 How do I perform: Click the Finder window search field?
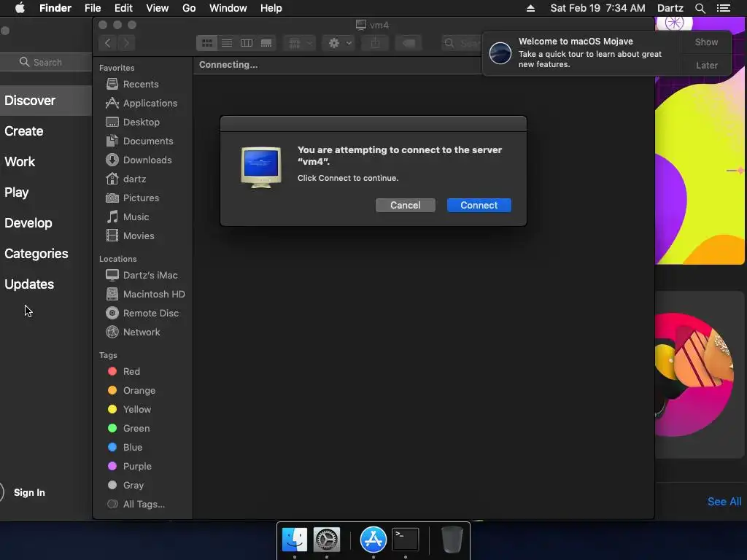click(462, 43)
